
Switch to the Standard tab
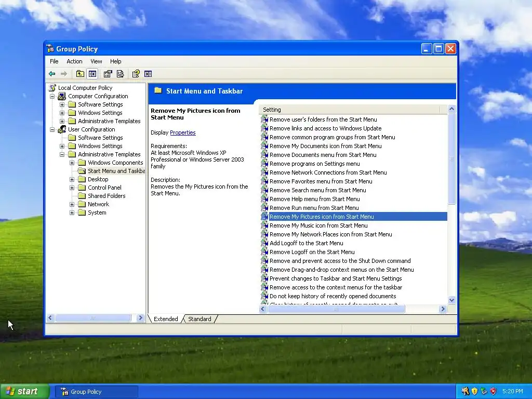click(199, 319)
